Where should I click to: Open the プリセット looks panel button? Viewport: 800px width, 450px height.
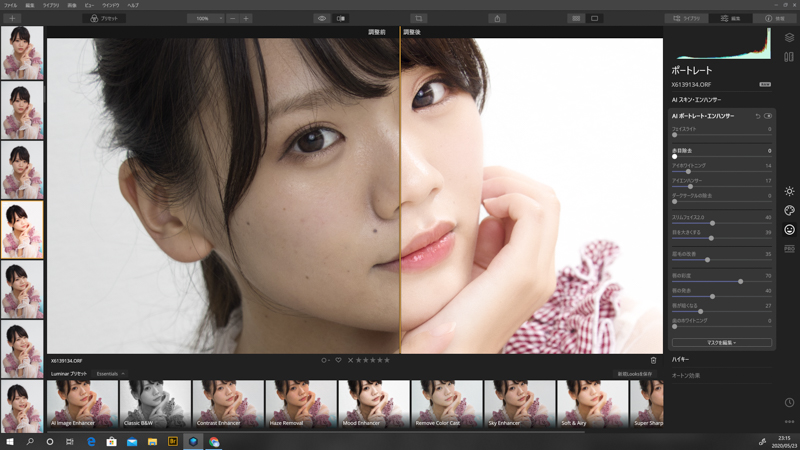[x=104, y=18]
